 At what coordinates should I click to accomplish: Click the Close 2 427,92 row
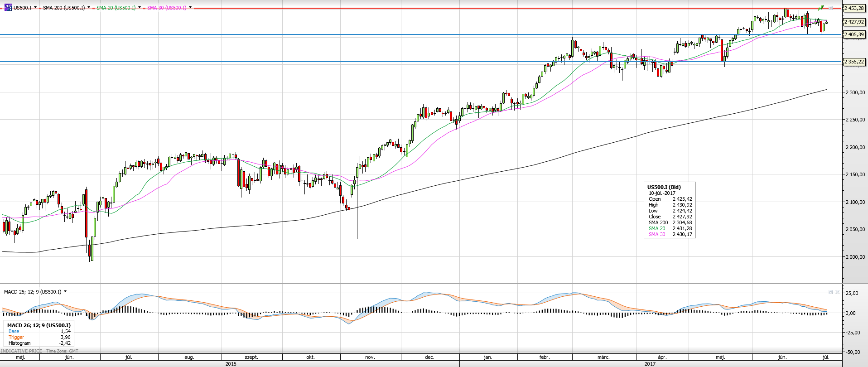coord(670,217)
